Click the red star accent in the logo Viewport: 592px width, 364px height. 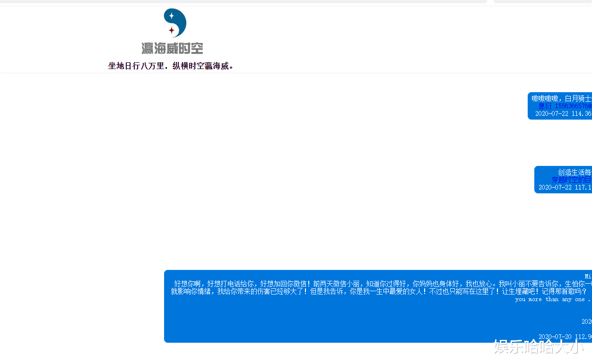tap(171, 30)
